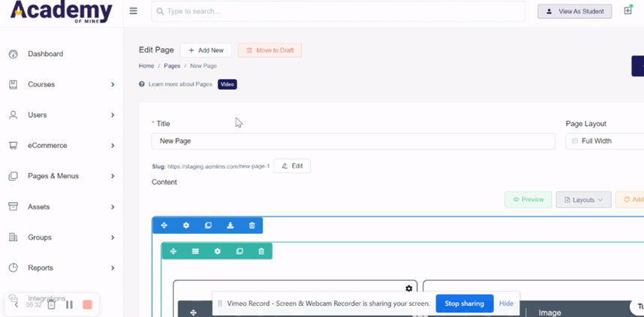The width and height of the screenshot is (644, 317).
Task: Open the blue section settings gear
Action: (186, 225)
